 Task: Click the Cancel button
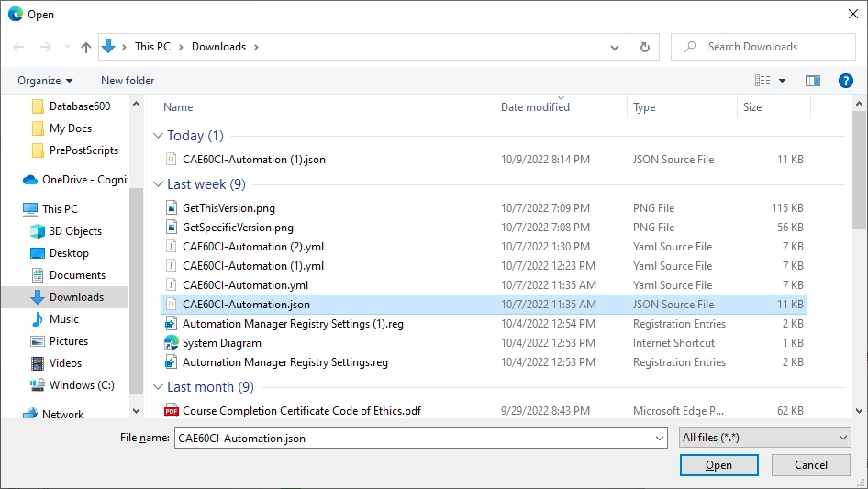point(810,465)
